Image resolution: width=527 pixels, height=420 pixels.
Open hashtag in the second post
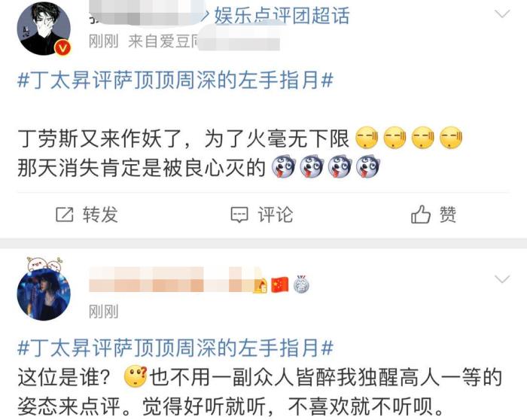175,348
